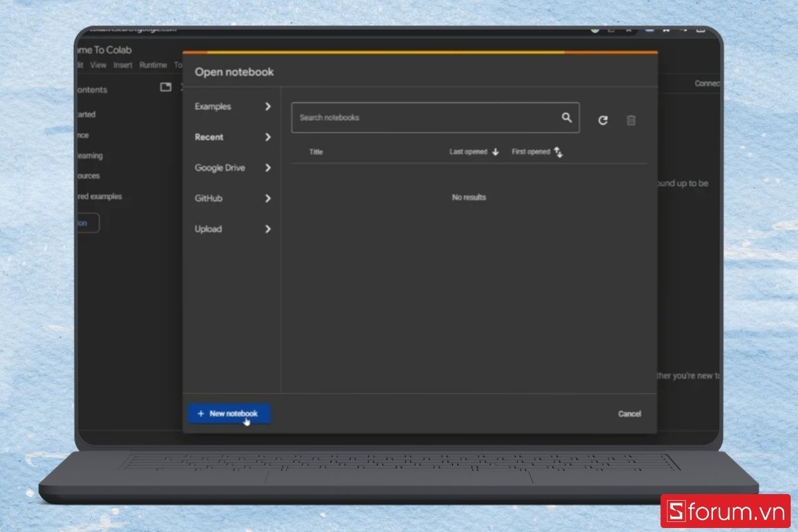The height and width of the screenshot is (532, 798).
Task: Click the First opened column label
Action: point(531,152)
